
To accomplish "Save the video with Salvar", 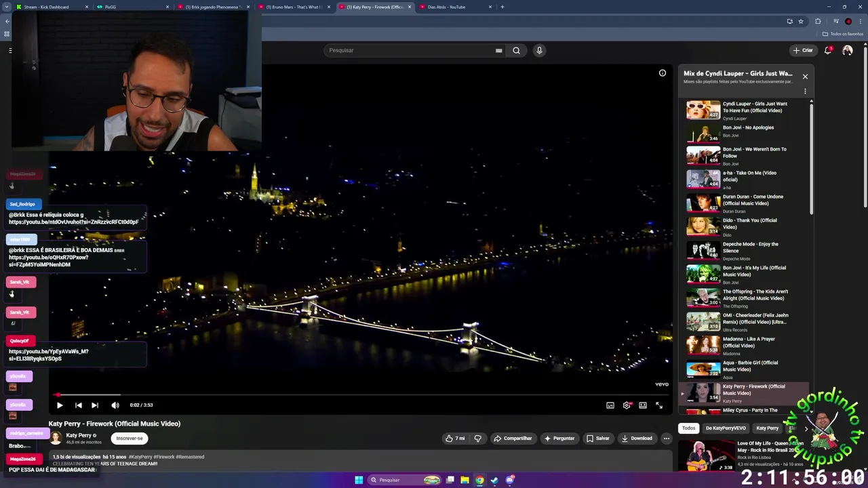I will tap(598, 439).
